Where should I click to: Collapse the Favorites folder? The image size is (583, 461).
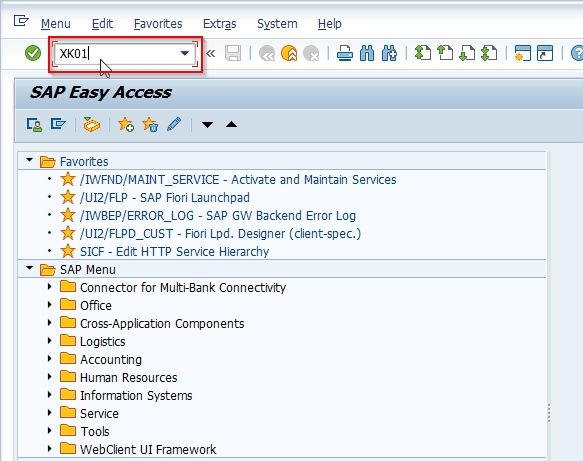click(x=29, y=160)
